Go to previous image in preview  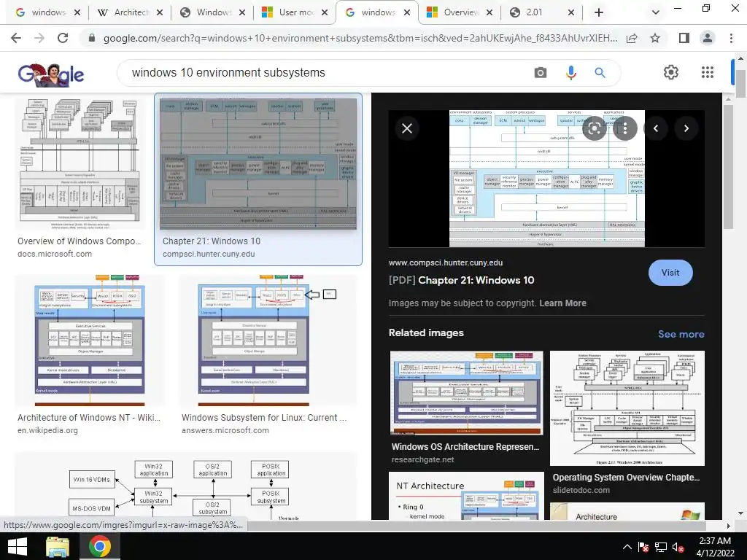656,128
